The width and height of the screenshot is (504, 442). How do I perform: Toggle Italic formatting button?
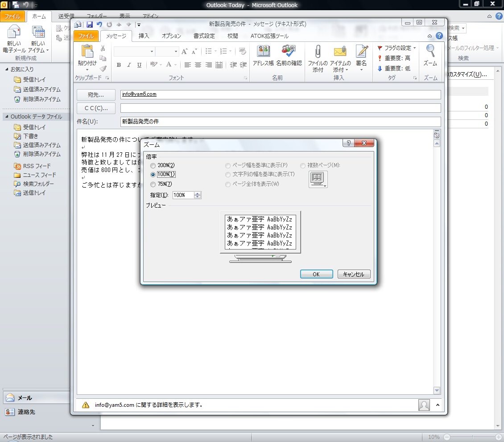[x=129, y=65]
